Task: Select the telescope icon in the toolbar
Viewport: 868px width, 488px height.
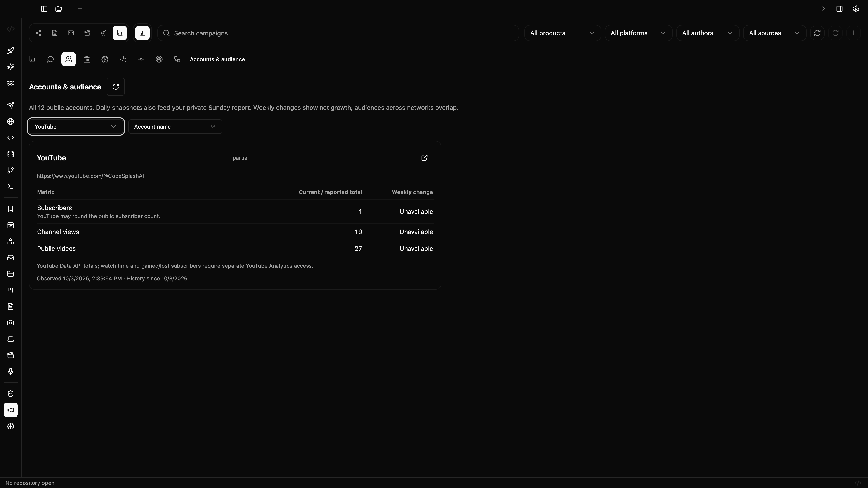Action: click(104, 33)
